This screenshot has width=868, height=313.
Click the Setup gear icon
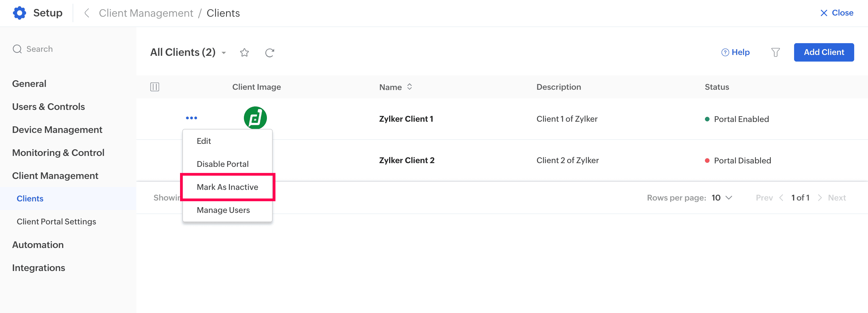[19, 13]
